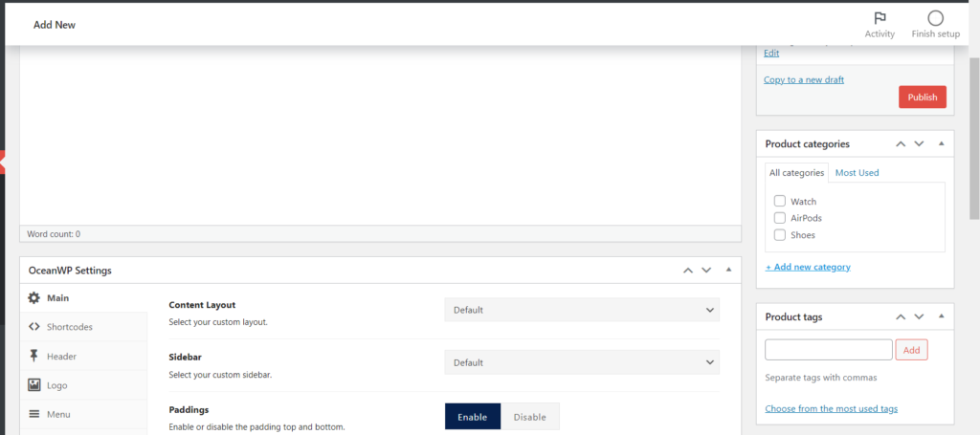
Task: Click the Finish setup circle icon
Action: (935, 19)
